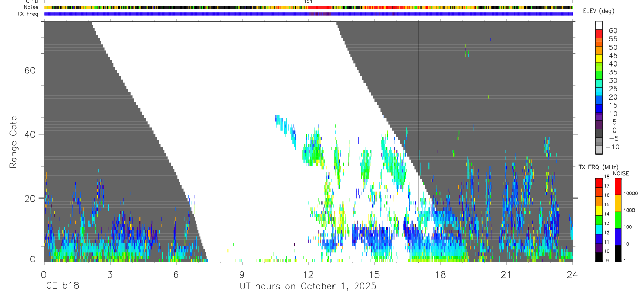
Task: Click the 'ICE b18' radar label
Action: (60, 287)
